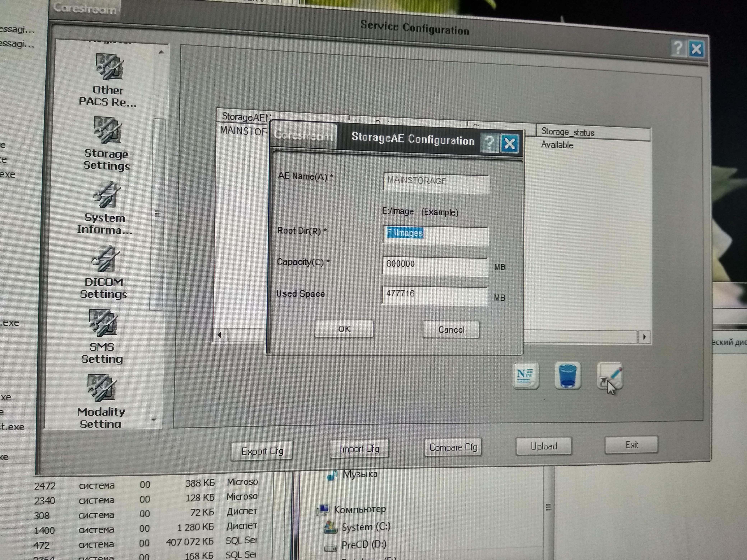This screenshot has width=747, height=560.
Task: Click the blue trash delete icon
Action: pyautogui.click(x=567, y=376)
